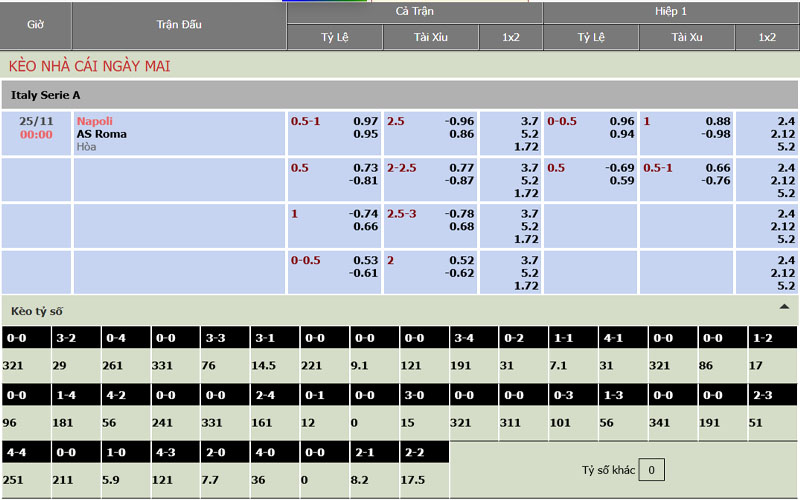This screenshot has width=800, height=500.
Task: Select correct score 1-0 odds 5.9
Action: pyautogui.click(x=112, y=481)
